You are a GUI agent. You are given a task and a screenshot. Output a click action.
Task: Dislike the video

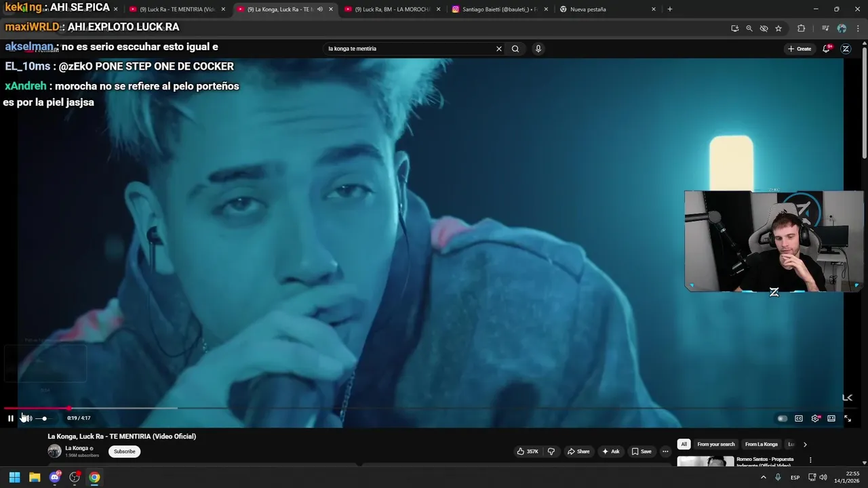tap(551, 451)
